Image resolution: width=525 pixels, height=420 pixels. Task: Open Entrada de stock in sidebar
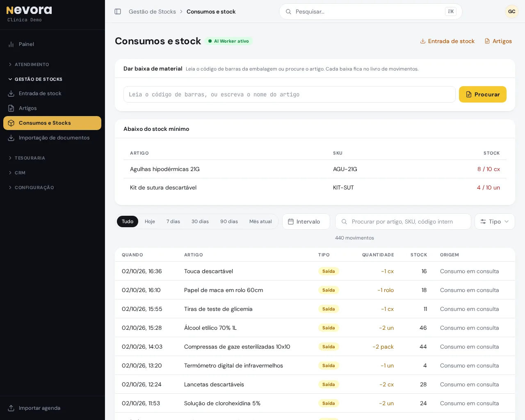(x=52, y=94)
